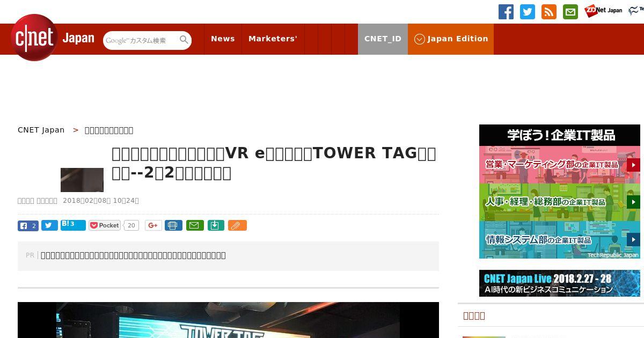The image size is (644, 338).
Task: Share article with Facebook button
Action: tap(28, 225)
